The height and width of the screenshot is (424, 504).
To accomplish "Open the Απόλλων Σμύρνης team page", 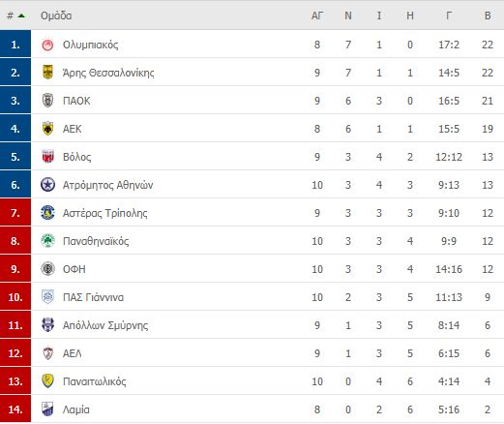I will pyautogui.click(x=105, y=325).
